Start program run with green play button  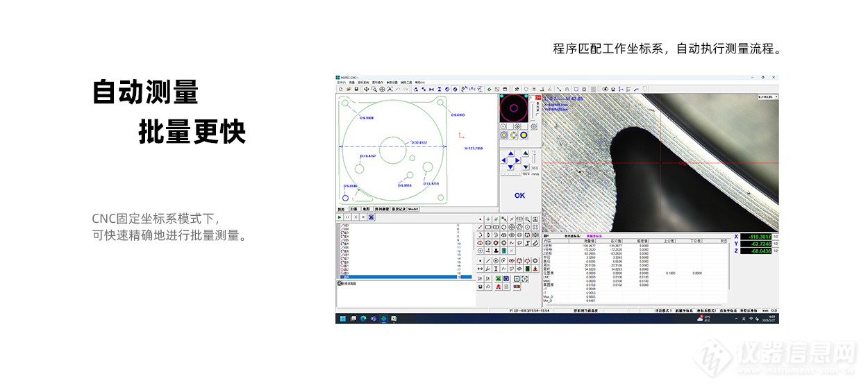click(340, 217)
